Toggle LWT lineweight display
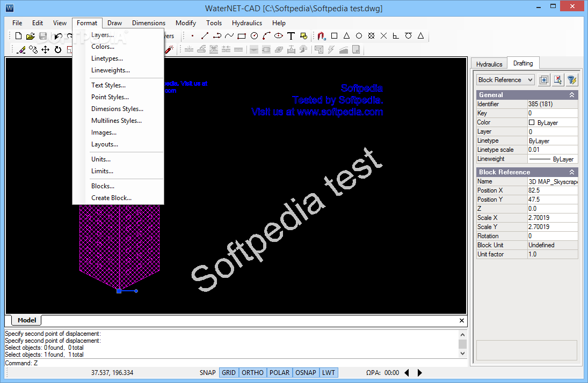 (329, 372)
